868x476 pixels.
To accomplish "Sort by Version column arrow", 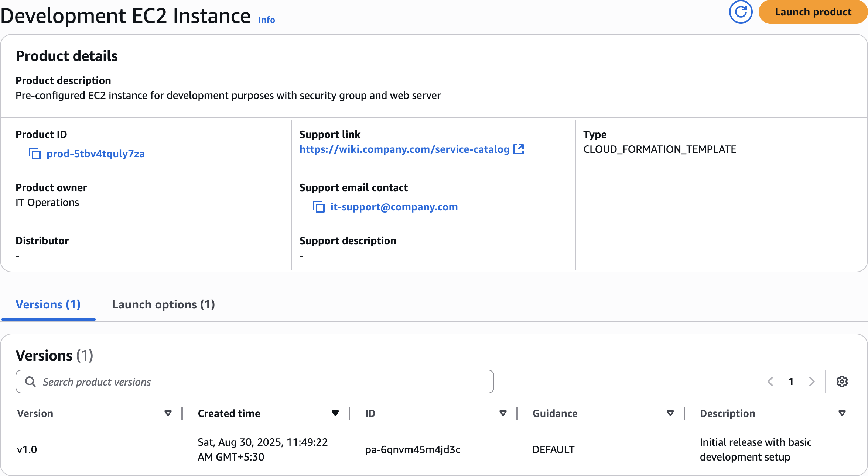I will [x=168, y=413].
